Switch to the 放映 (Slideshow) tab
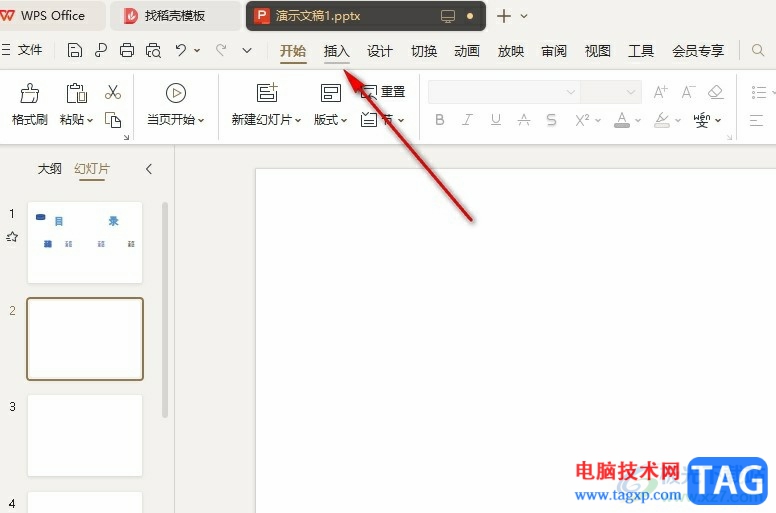This screenshot has width=776, height=513. click(511, 50)
